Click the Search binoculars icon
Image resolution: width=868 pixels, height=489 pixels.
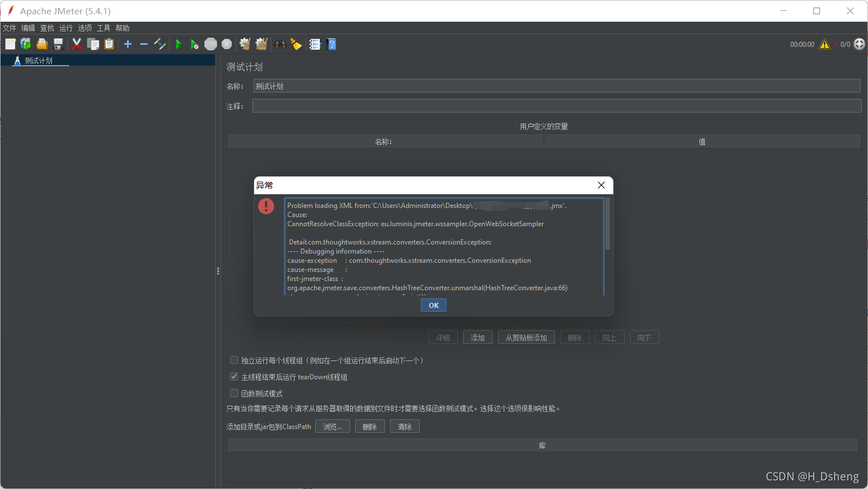pos(280,44)
